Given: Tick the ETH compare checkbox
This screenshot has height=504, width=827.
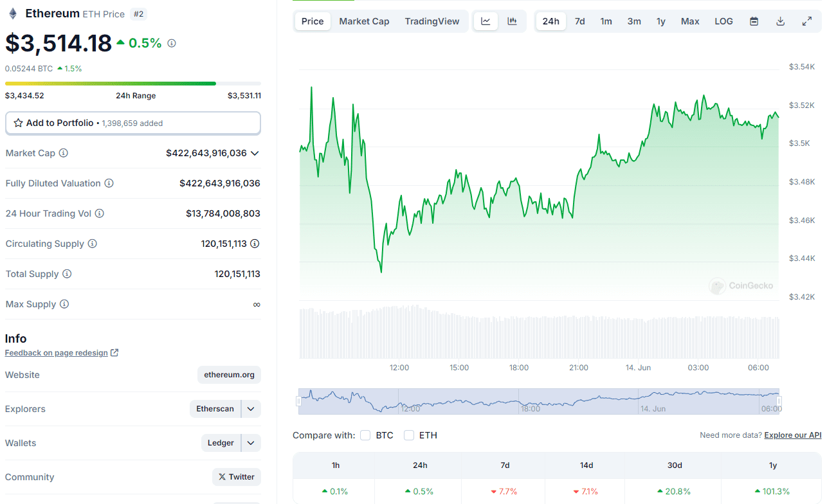Looking at the screenshot, I should [409, 435].
